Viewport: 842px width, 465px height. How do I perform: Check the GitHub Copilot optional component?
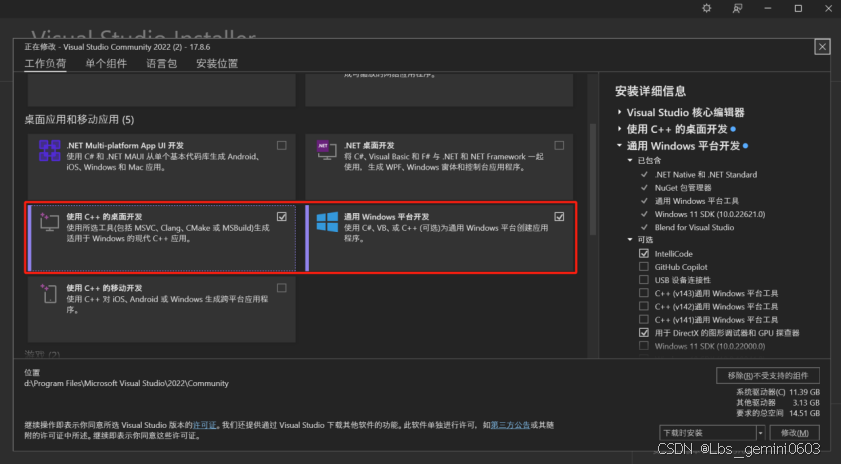[644, 267]
